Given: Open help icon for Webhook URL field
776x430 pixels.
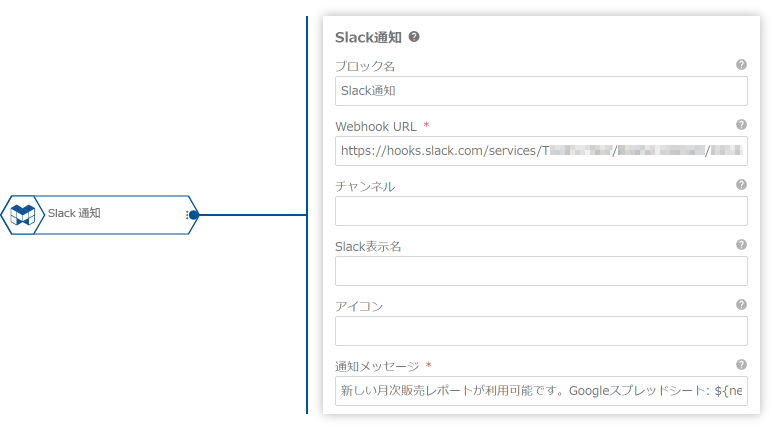Looking at the screenshot, I should [x=741, y=125].
